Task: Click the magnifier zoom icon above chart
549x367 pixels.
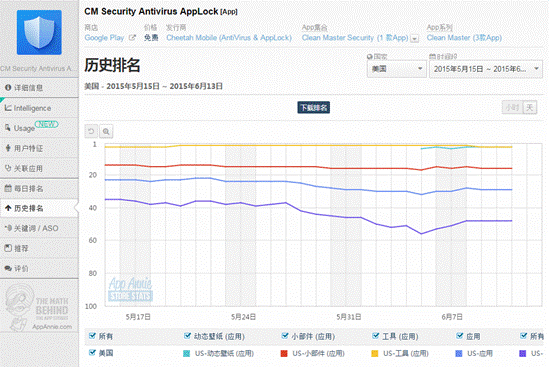Action: tap(106, 131)
